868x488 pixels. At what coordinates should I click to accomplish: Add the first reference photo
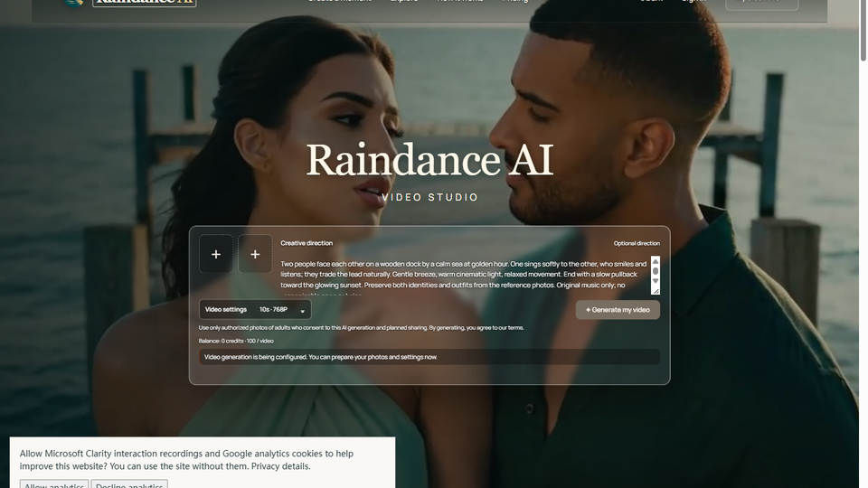click(x=216, y=254)
